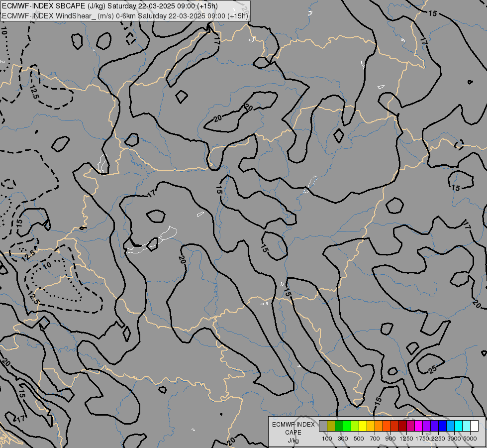Viewport: 487px width, 448px height.
Task: Click the 300 legend value
Action: click(x=343, y=439)
